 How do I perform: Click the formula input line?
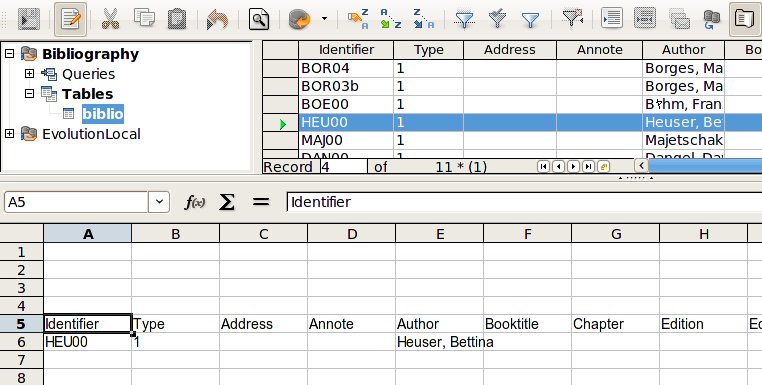524,202
